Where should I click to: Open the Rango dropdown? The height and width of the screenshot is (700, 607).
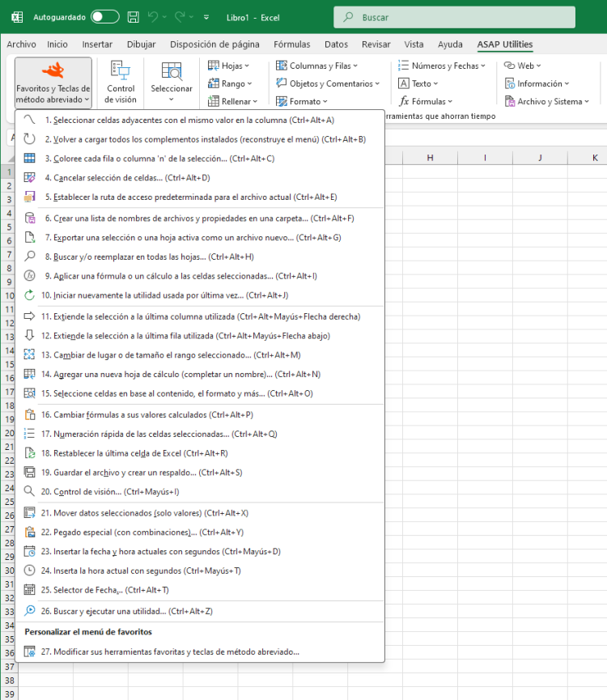(230, 83)
